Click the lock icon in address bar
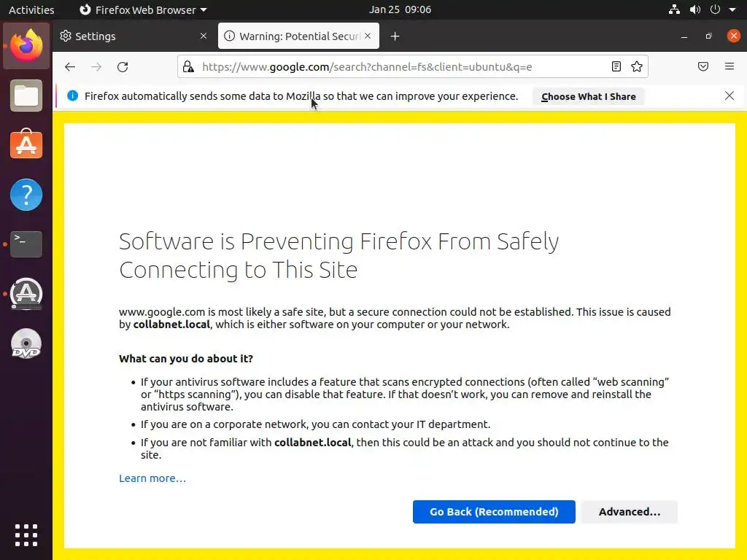Viewport: 747px width, 560px height. (x=188, y=67)
